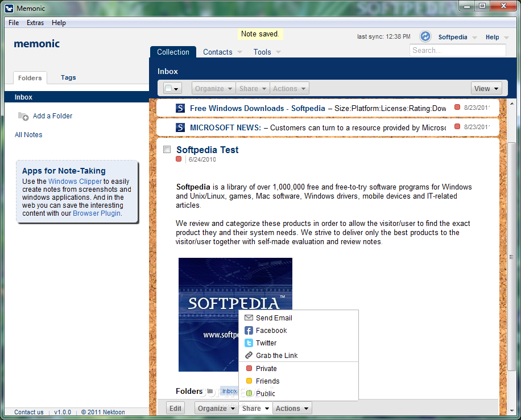This screenshot has height=420, width=521.
Task: Open the Extras menu
Action: [x=35, y=23]
